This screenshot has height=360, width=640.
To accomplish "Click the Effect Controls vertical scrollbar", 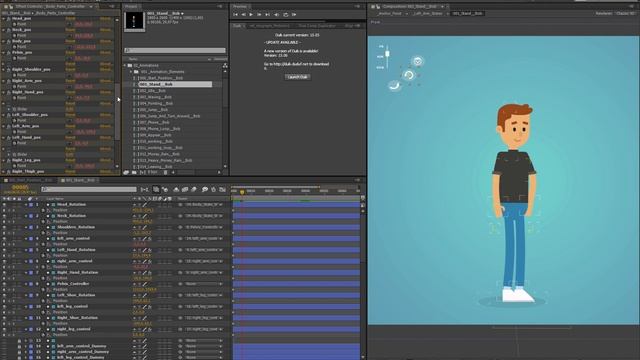I will (118, 111).
